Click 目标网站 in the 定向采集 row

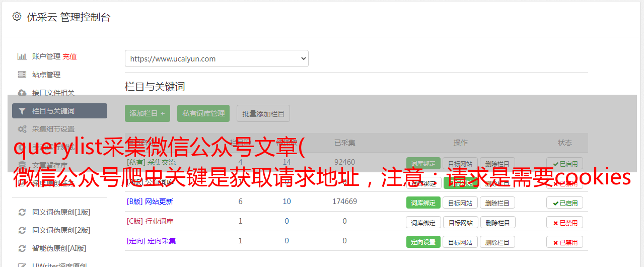(x=460, y=242)
